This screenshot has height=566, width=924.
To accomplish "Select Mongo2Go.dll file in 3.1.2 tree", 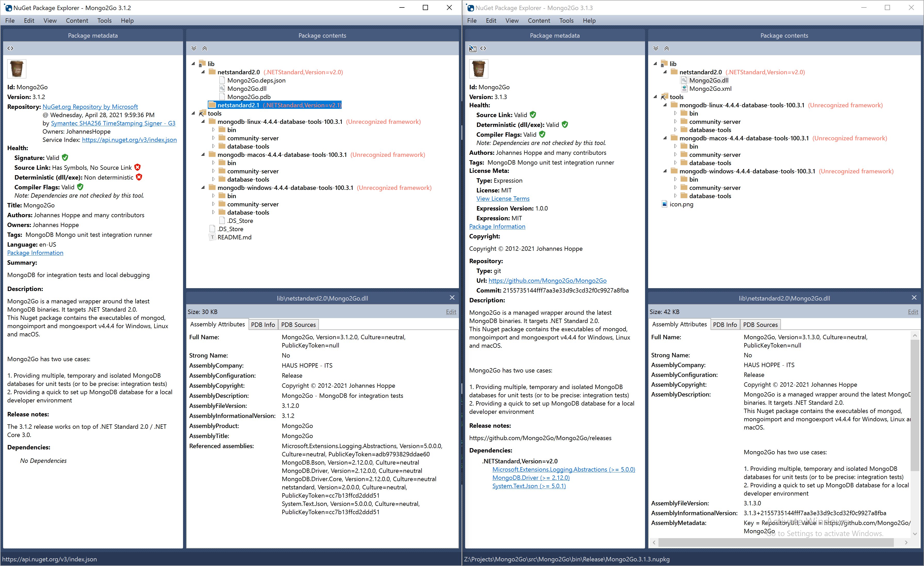I will point(247,88).
